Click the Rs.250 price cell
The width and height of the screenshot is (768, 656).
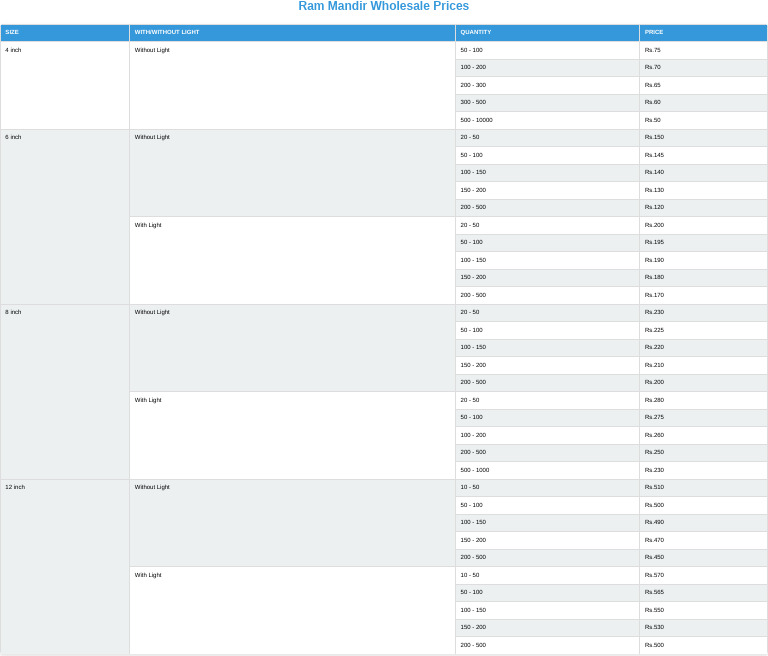(x=703, y=452)
